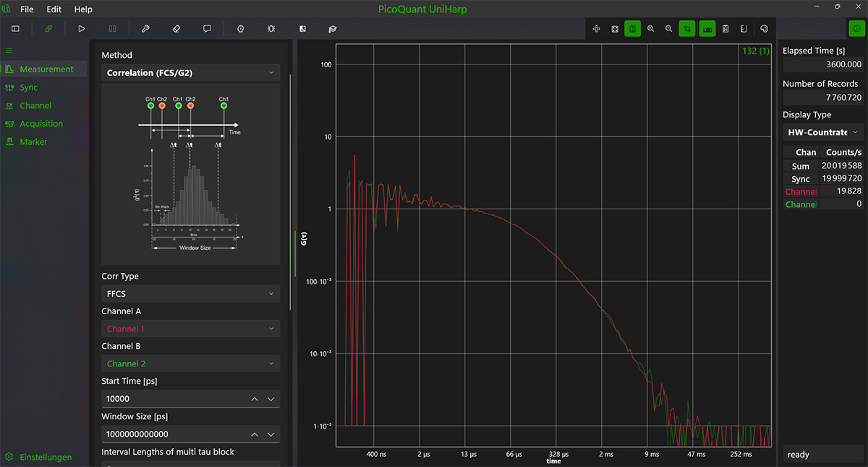Toggle the green vertical autoscale button

pyautogui.click(x=633, y=29)
